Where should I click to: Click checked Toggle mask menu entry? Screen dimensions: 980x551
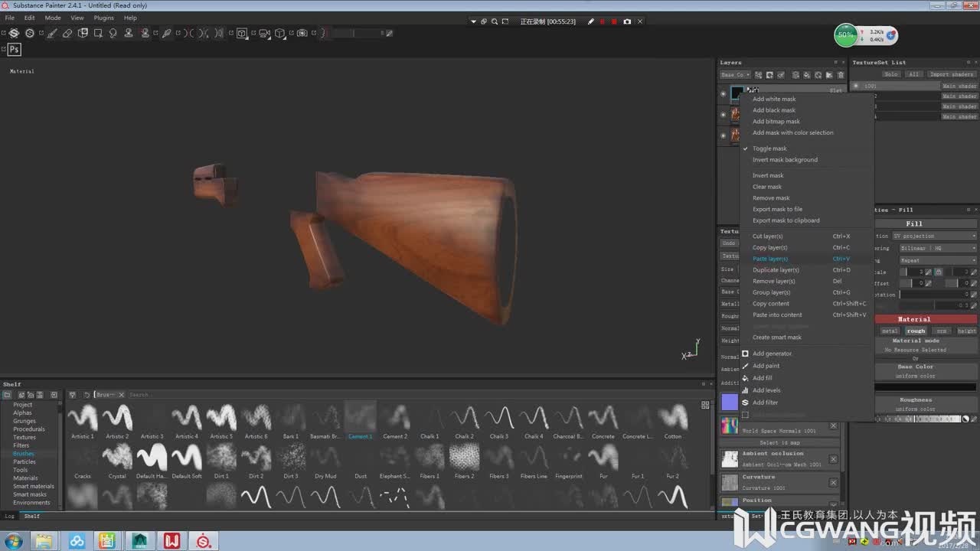[769, 148]
